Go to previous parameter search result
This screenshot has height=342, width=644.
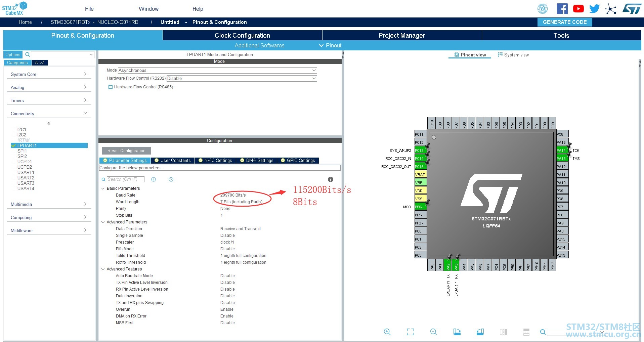click(x=154, y=179)
